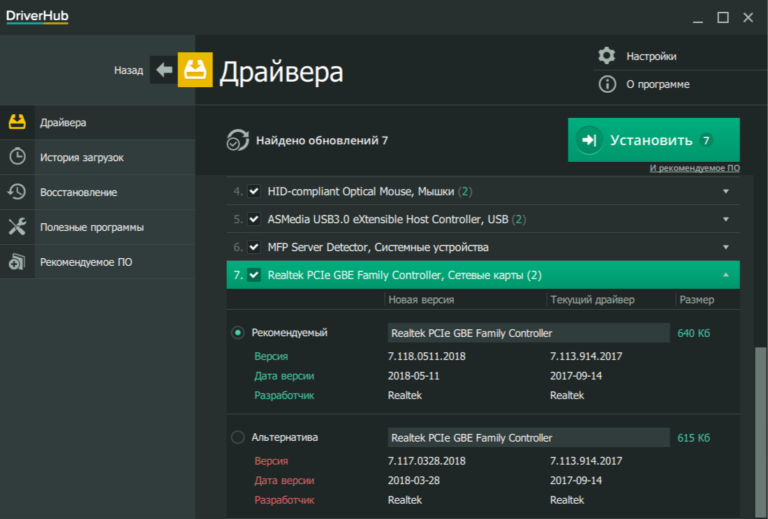The image size is (768, 519).
Task: Open settings via the Настройки gear icon
Action: click(606, 56)
